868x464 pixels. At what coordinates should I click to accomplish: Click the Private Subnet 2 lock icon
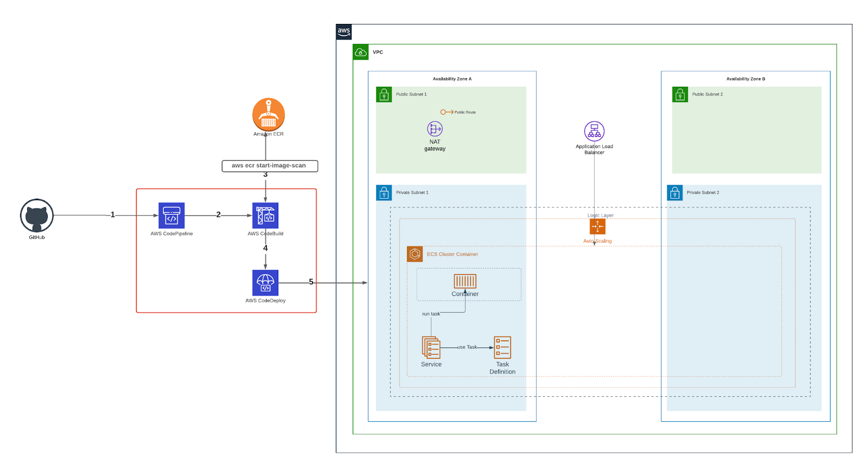[x=675, y=193]
